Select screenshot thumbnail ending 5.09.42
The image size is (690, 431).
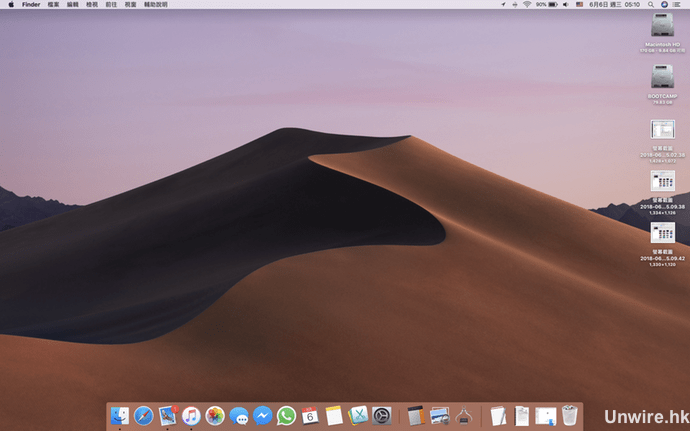(x=663, y=232)
